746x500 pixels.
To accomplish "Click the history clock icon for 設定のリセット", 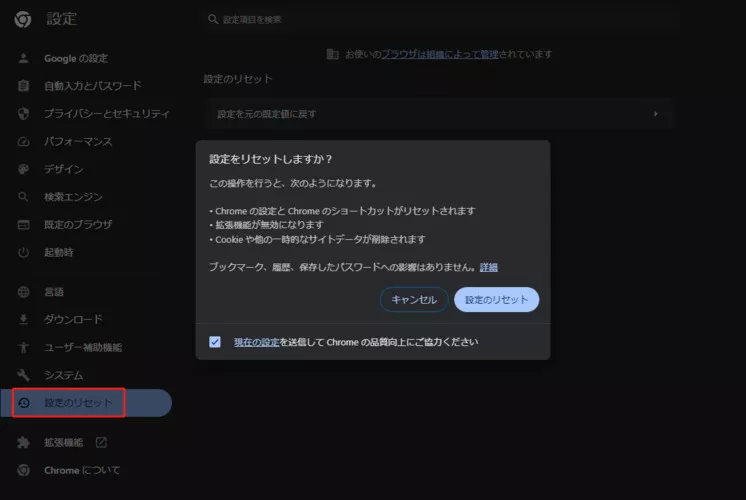I will (x=23, y=403).
